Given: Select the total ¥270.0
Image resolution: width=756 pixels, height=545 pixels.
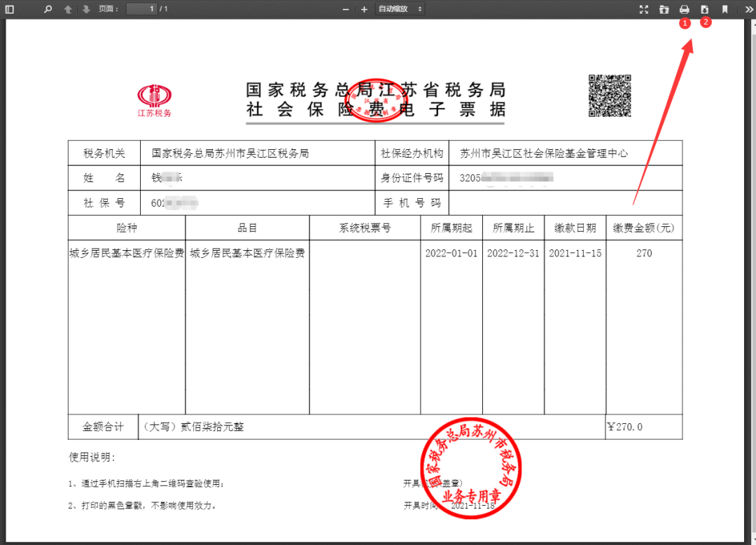Looking at the screenshot, I should click(x=625, y=427).
